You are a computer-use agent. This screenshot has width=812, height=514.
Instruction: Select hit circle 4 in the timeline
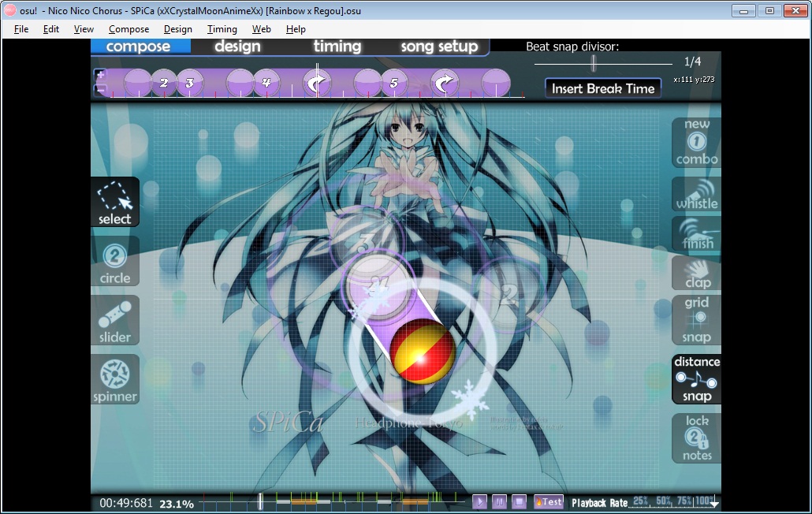point(266,83)
